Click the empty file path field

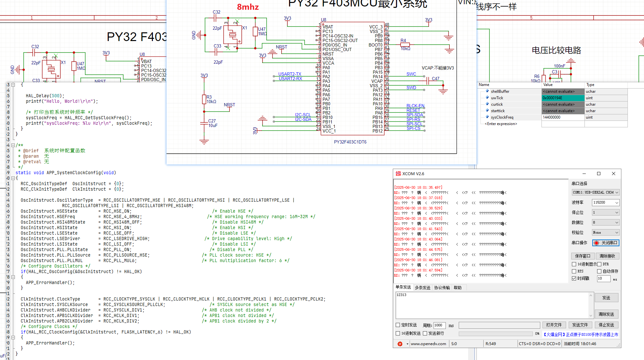pos(499,325)
